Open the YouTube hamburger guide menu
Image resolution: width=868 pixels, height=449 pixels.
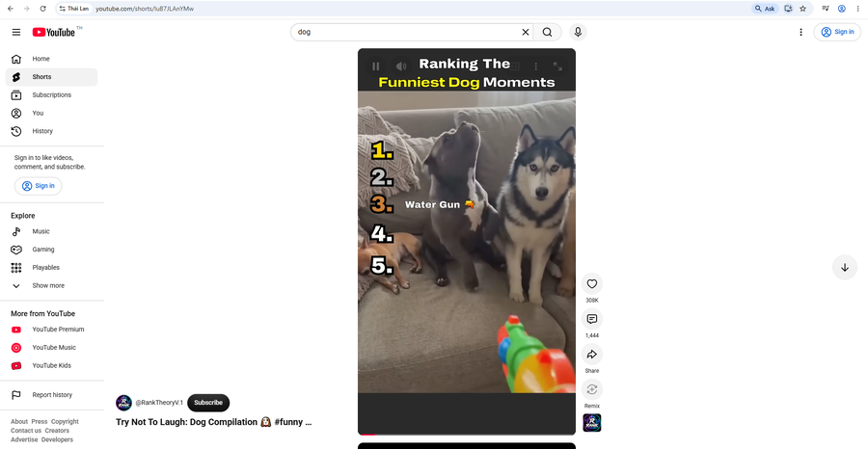[x=16, y=32]
